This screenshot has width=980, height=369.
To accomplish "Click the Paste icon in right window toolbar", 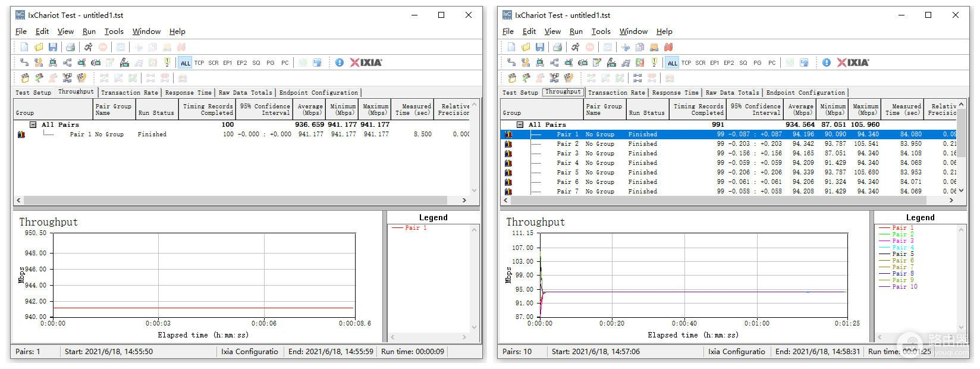I will click(x=654, y=47).
